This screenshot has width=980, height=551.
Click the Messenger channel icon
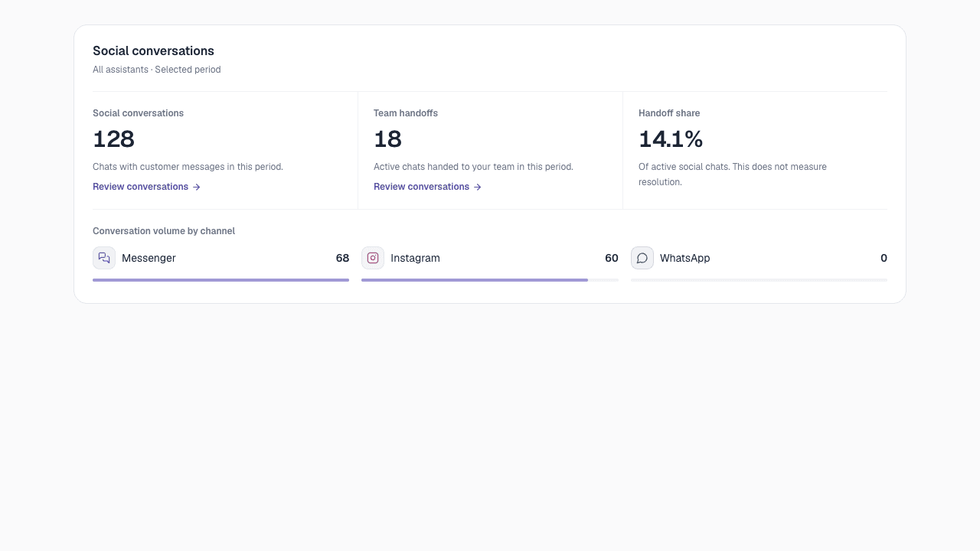pos(104,258)
